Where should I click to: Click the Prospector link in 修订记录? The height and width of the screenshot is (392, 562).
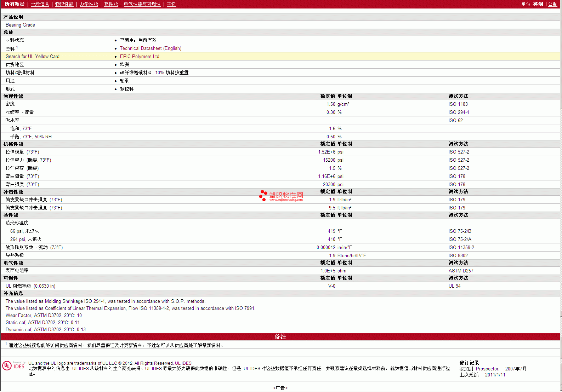click(487, 369)
